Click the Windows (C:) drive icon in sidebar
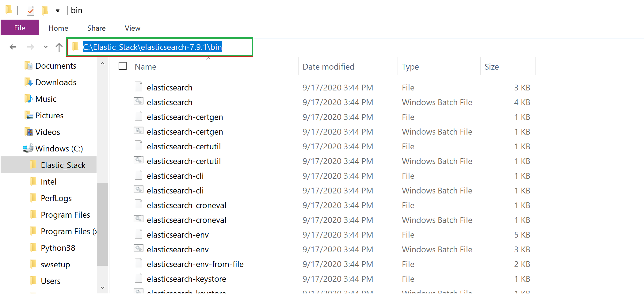The width and height of the screenshot is (644, 298). coord(28,148)
